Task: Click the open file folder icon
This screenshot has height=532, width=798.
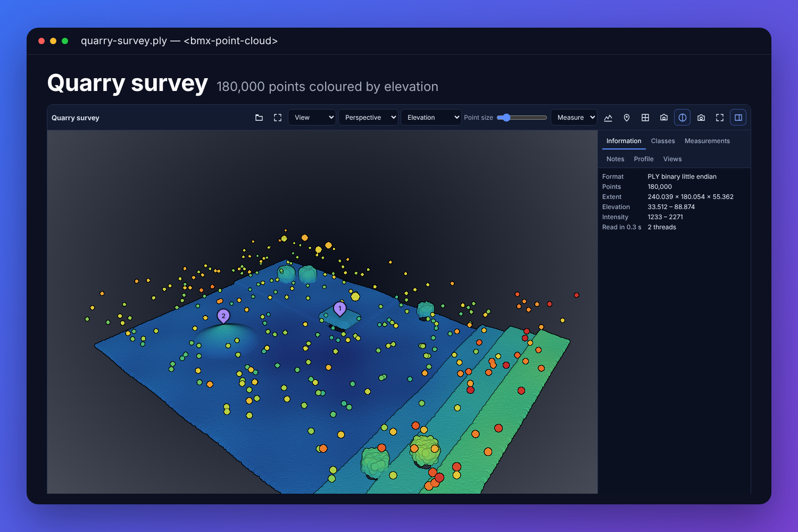Action: click(x=259, y=118)
